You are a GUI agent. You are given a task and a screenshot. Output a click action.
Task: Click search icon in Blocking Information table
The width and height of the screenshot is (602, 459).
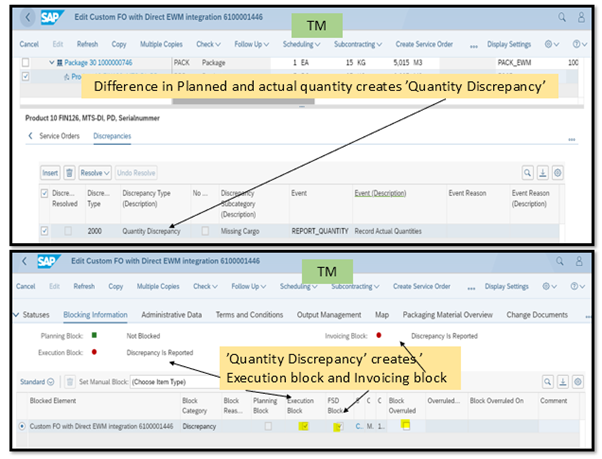[546, 381]
